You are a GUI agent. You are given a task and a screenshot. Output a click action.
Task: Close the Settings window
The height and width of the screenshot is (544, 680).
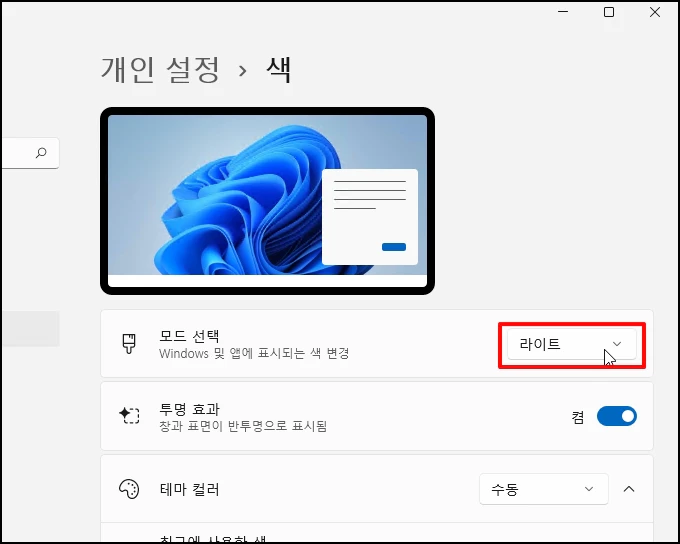pos(655,12)
